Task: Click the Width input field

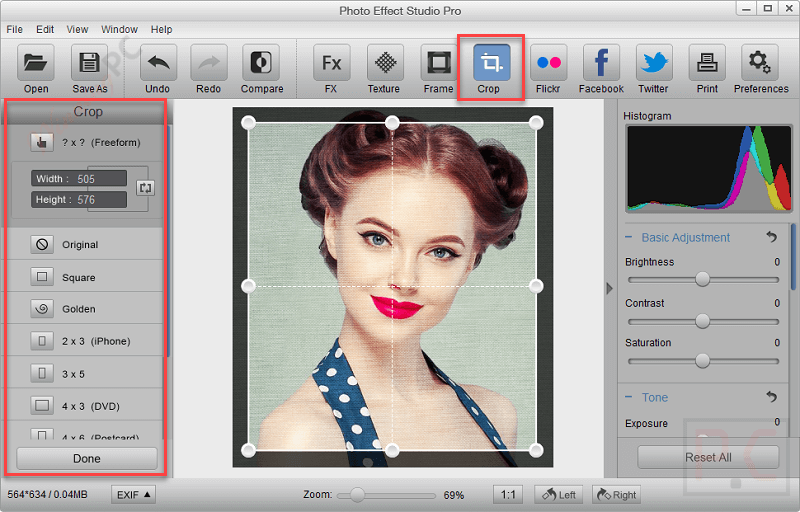Action: (79, 178)
